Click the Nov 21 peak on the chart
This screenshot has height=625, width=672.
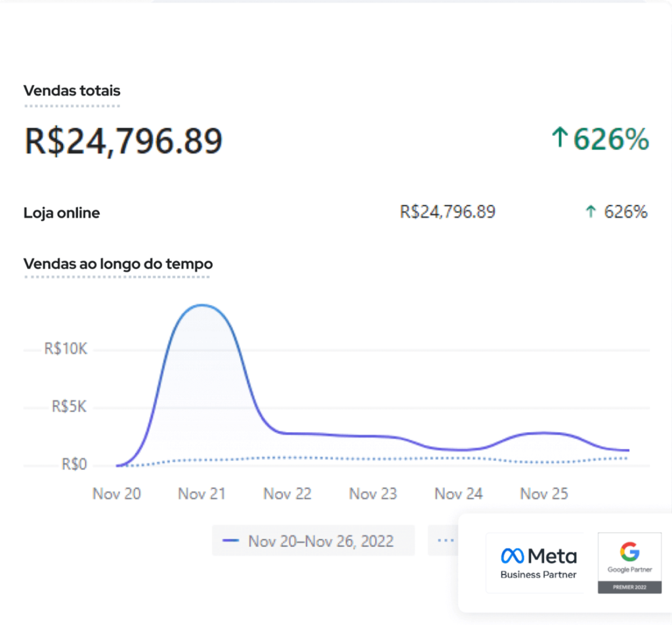(x=202, y=305)
